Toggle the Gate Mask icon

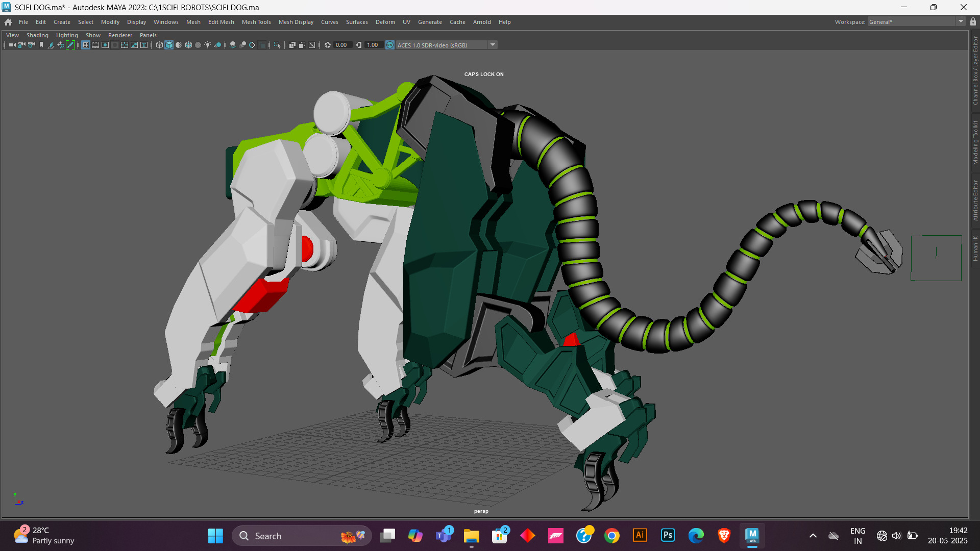click(115, 45)
